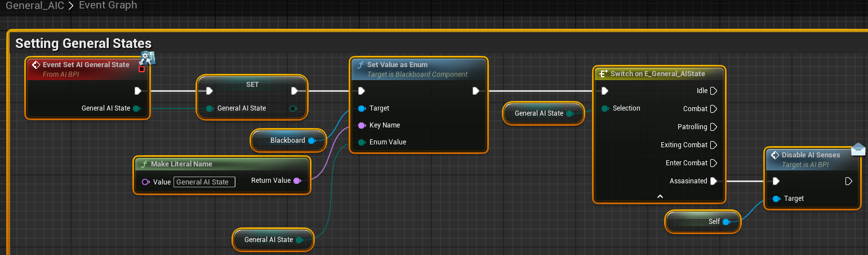This screenshot has height=255, width=868.
Task: Click the output pin of the General AI State getter feeding Selection
Action: pyautogui.click(x=569, y=113)
